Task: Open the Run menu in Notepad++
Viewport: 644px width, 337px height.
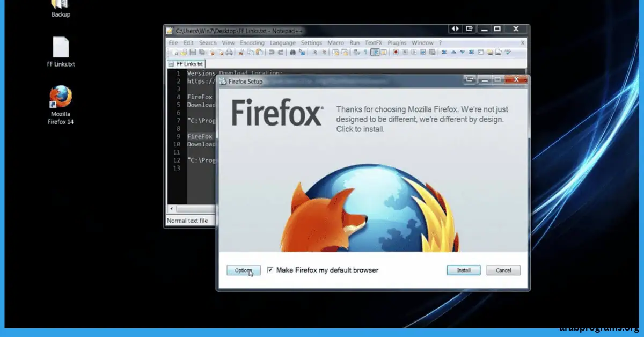Action: click(355, 43)
